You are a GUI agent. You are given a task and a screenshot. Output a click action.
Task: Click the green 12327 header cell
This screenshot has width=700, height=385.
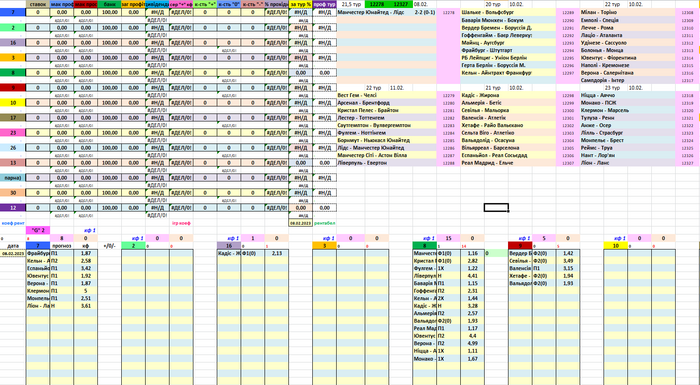coord(400,4)
